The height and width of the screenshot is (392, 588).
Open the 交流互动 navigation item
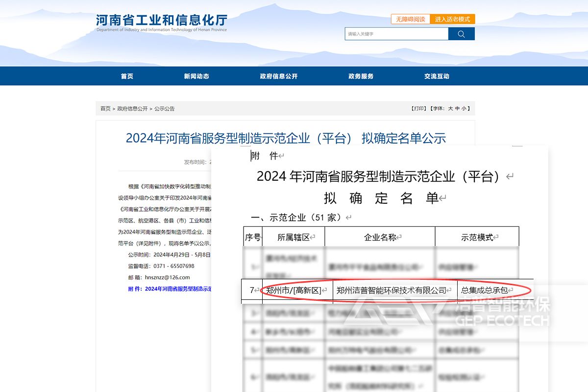(x=437, y=76)
